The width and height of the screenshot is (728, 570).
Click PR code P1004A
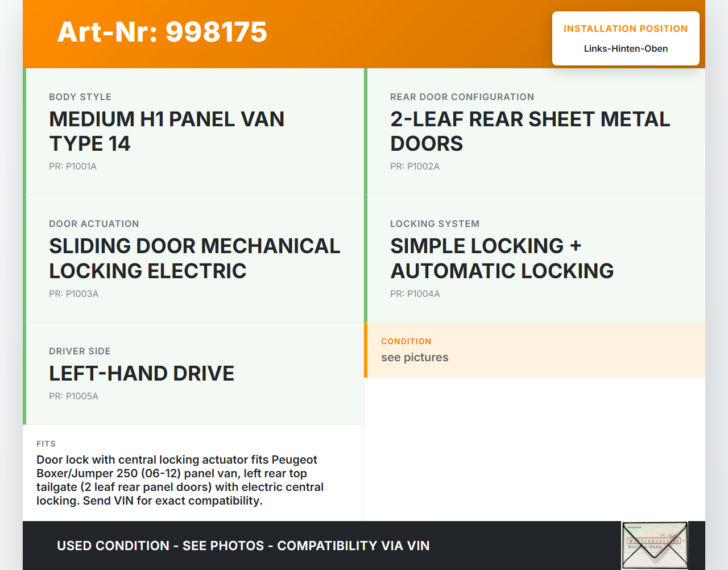point(415,294)
